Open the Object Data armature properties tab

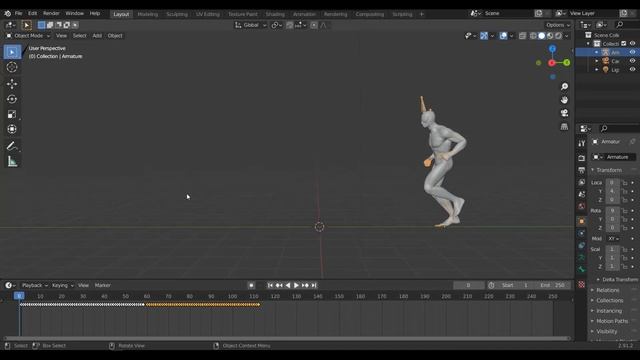(x=582, y=258)
